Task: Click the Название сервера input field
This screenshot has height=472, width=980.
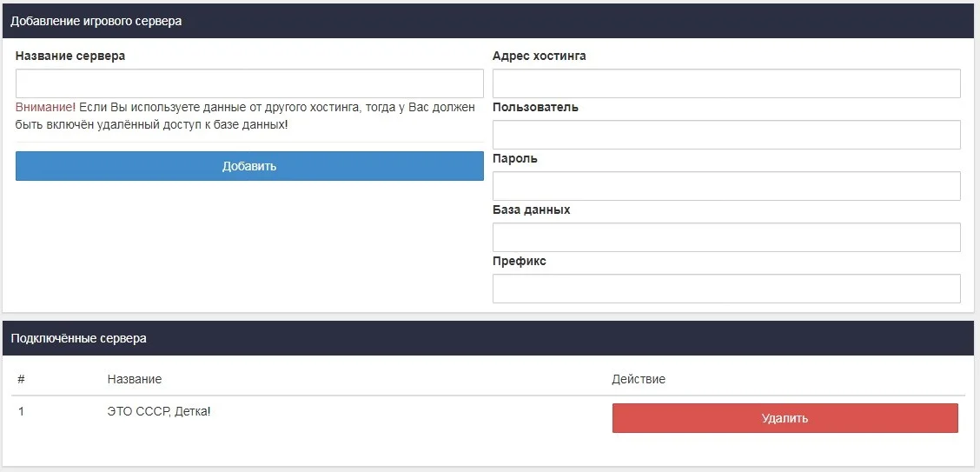Action: pos(249,83)
